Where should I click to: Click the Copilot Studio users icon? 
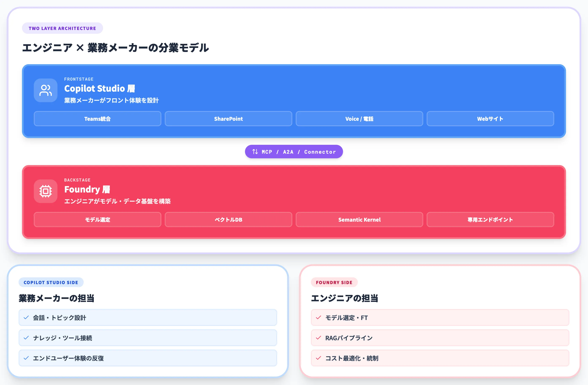[x=45, y=90]
